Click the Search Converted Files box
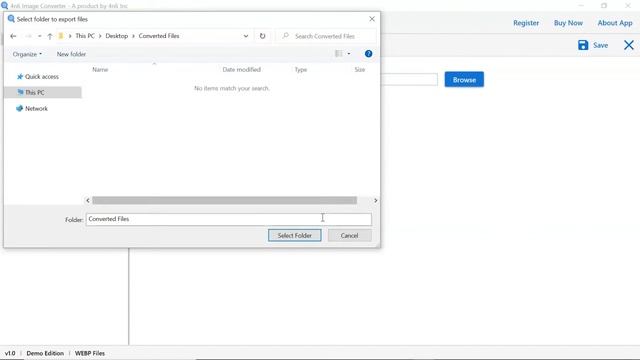640x360 pixels. click(x=327, y=36)
